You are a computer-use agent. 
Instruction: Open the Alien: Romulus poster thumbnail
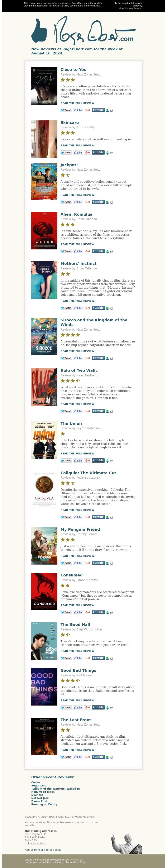click(x=44, y=230)
